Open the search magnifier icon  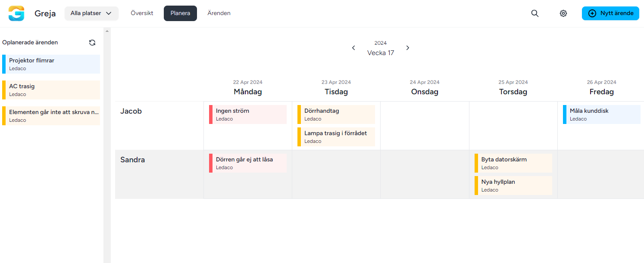tap(535, 13)
